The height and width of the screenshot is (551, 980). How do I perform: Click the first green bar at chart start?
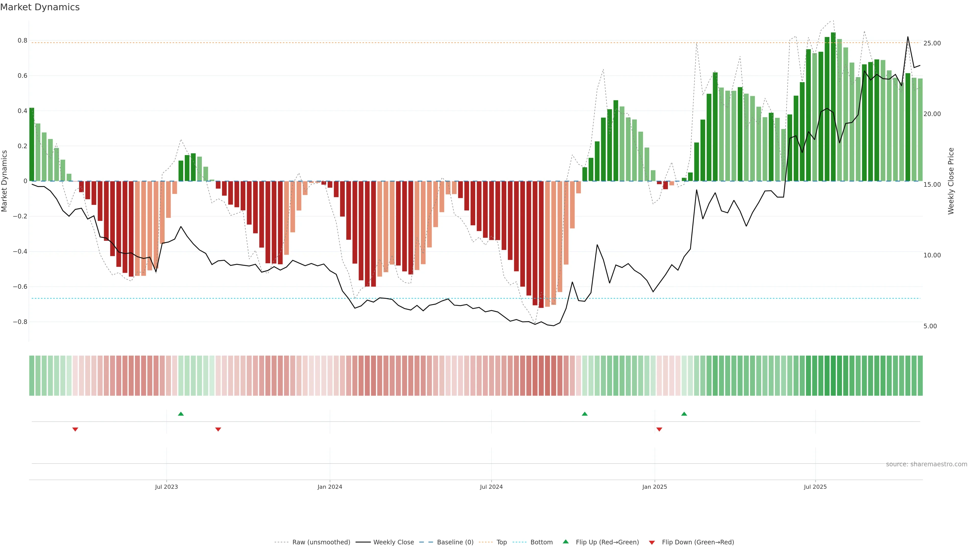point(32,144)
